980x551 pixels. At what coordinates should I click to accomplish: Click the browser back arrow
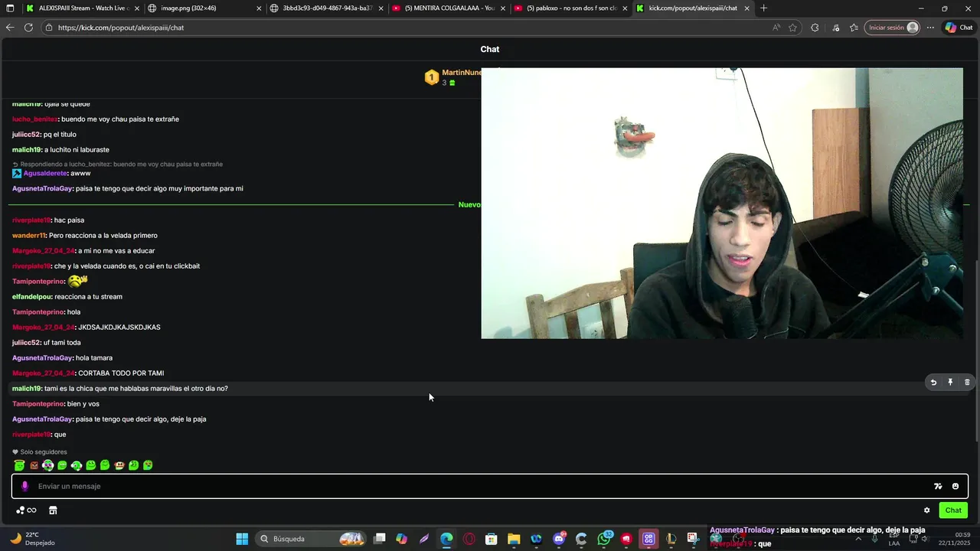tap(10, 28)
